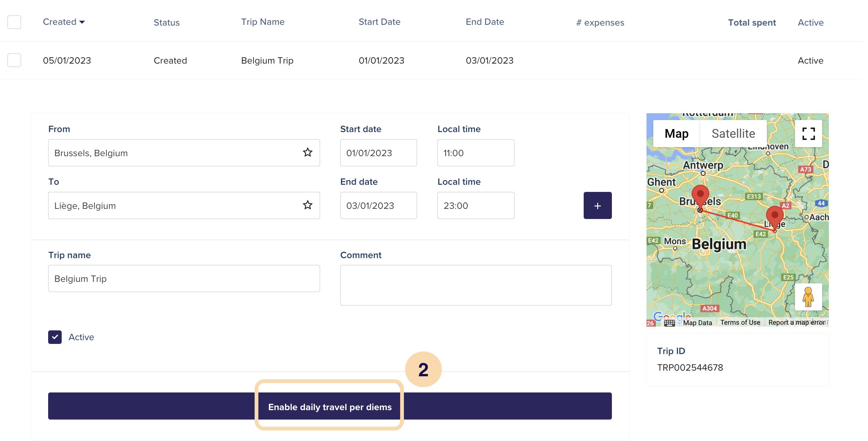Click the Street View pegman icon

[808, 297]
